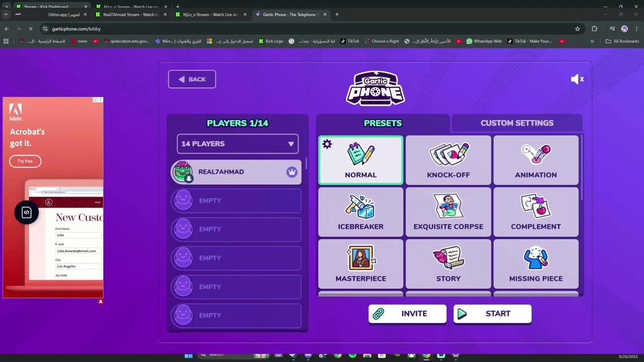Image resolution: width=644 pixels, height=362 pixels.
Task: Click the Back button
Action: click(192, 79)
